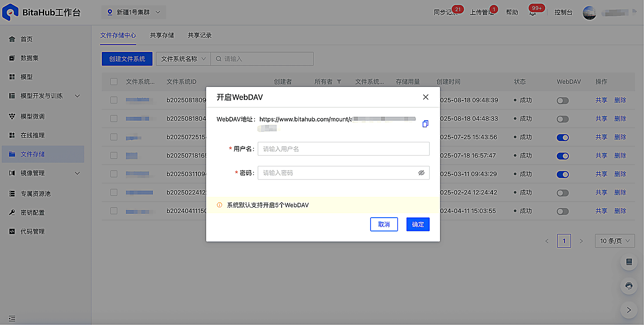The height and width of the screenshot is (325, 644).
Task: Copy the WebDAV address with the copy icon
Action: (x=425, y=124)
